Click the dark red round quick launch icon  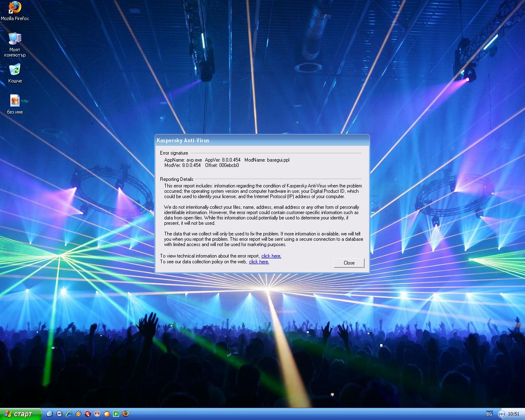[x=88, y=414]
